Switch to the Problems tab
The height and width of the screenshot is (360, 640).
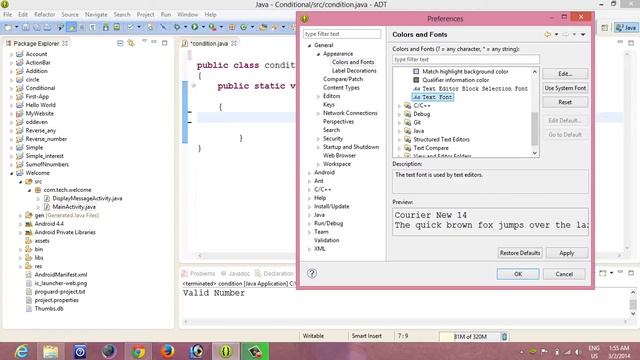[198, 273]
